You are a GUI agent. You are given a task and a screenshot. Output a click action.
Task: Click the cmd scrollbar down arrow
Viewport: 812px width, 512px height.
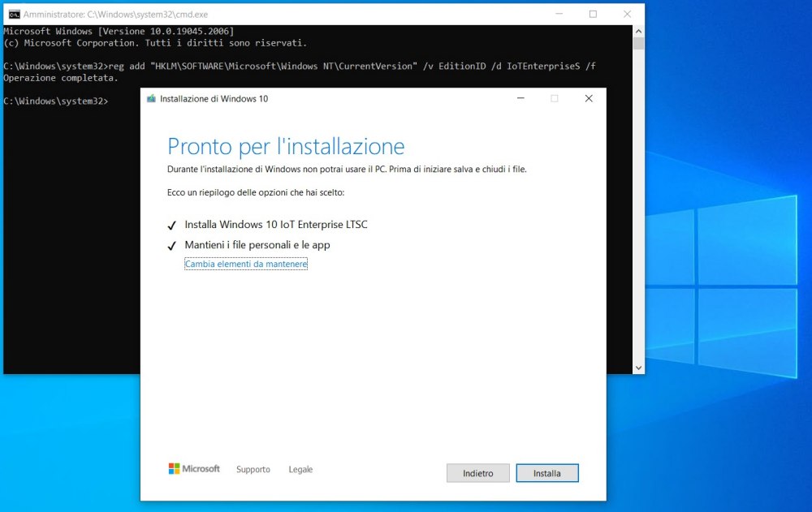click(x=638, y=368)
